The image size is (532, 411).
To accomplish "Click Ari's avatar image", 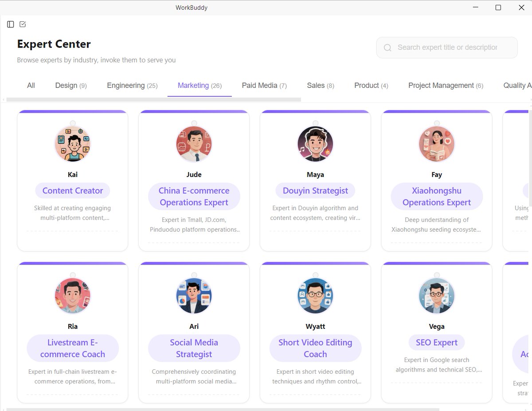I will (194, 296).
